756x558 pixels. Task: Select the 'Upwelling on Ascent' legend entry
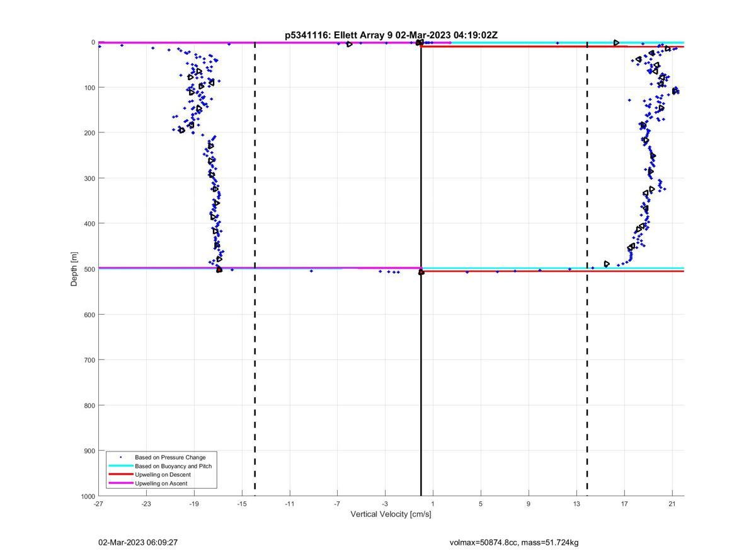(161, 483)
